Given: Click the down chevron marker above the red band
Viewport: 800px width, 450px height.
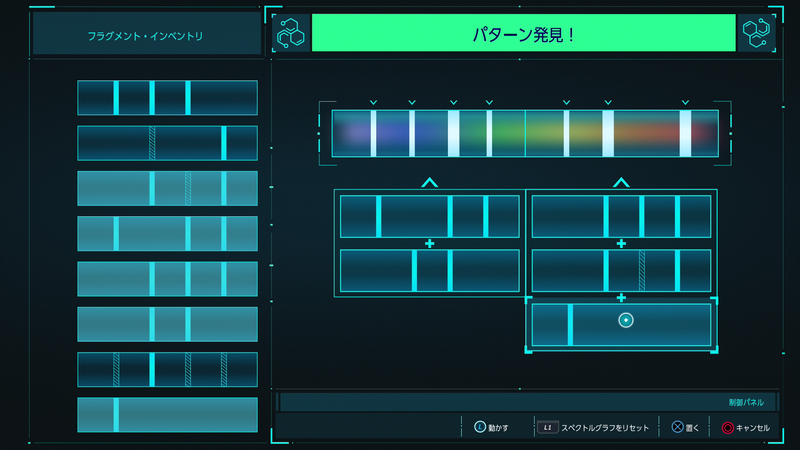Looking at the screenshot, I should [x=685, y=103].
